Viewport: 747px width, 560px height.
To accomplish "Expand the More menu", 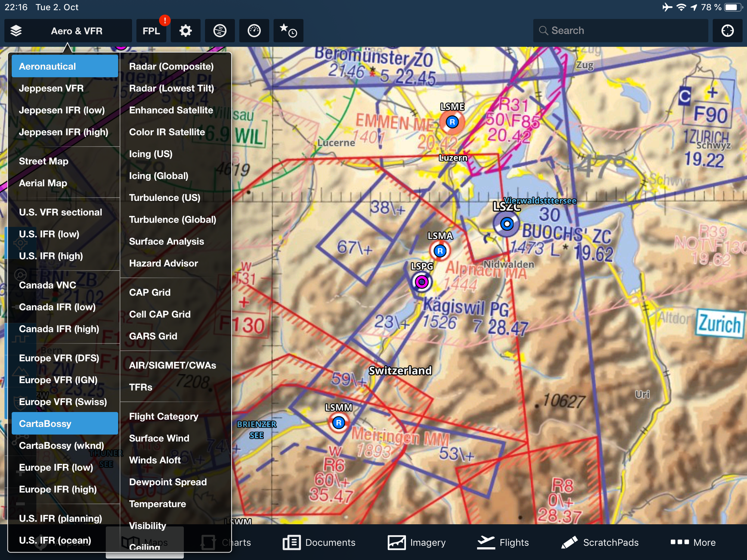I will coord(693,542).
